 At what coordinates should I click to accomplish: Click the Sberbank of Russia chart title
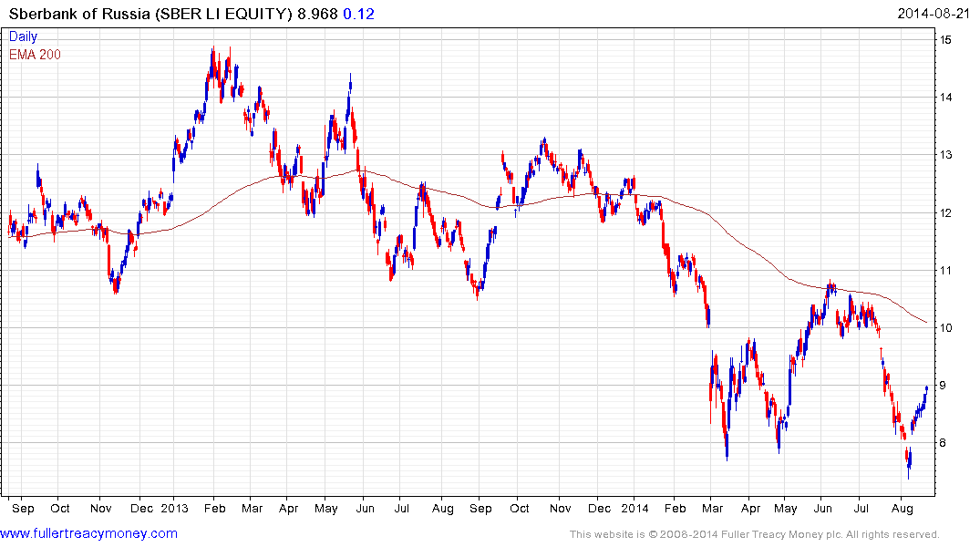pos(150,14)
